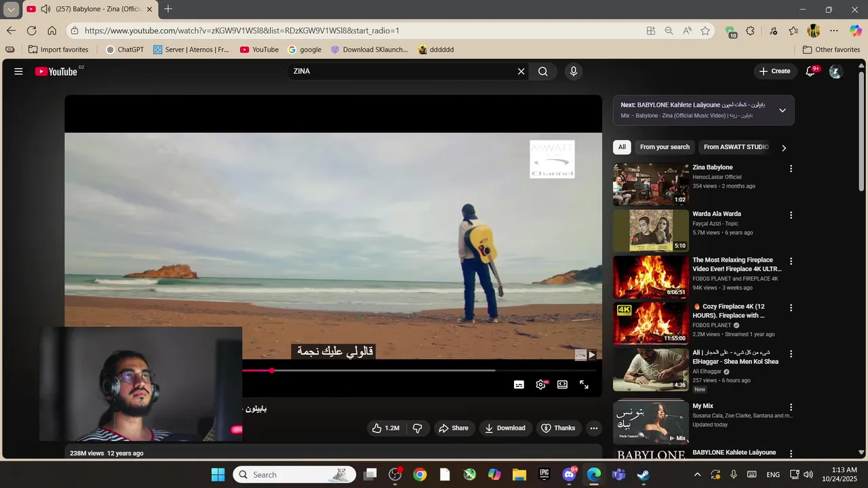
Task: Open the My Mix playlist title
Action: pos(703,407)
